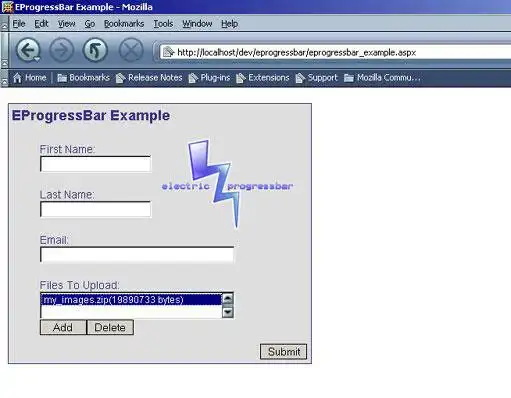The width and height of the screenshot is (511, 398).
Task: Click the page icon in the address bar
Action: coord(168,52)
